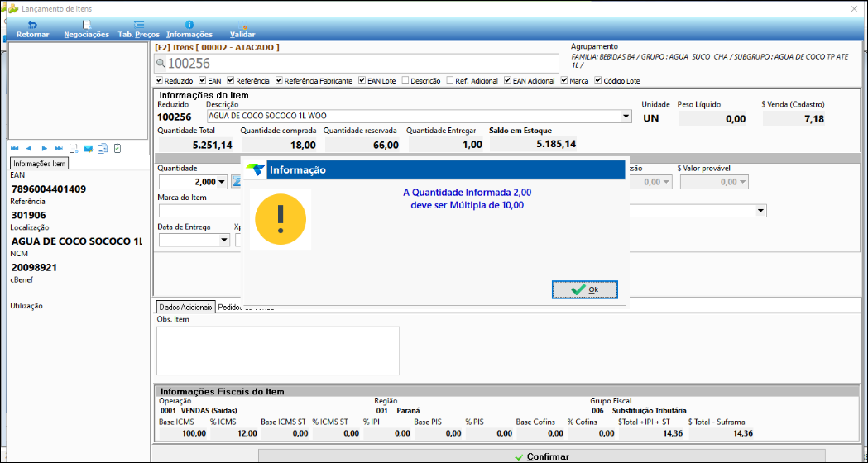Image resolution: width=868 pixels, height=463 pixels.
Task: Click the Marca do Item field
Action: pyautogui.click(x=200, y=211)
